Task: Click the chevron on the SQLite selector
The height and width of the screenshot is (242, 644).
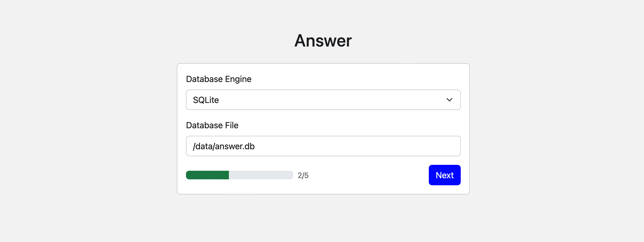Action: tap(449, 100)
